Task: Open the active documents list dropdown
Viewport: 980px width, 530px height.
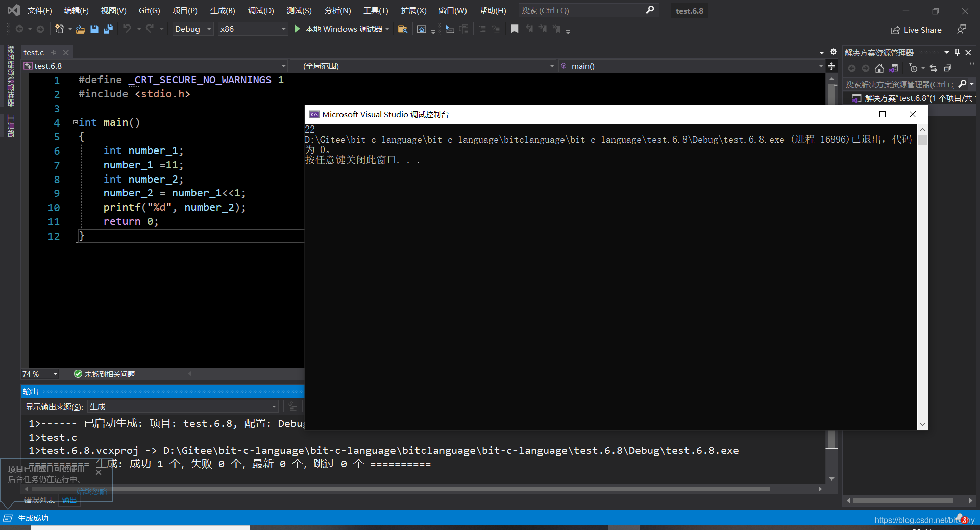Action: click(x=822, y=52)
